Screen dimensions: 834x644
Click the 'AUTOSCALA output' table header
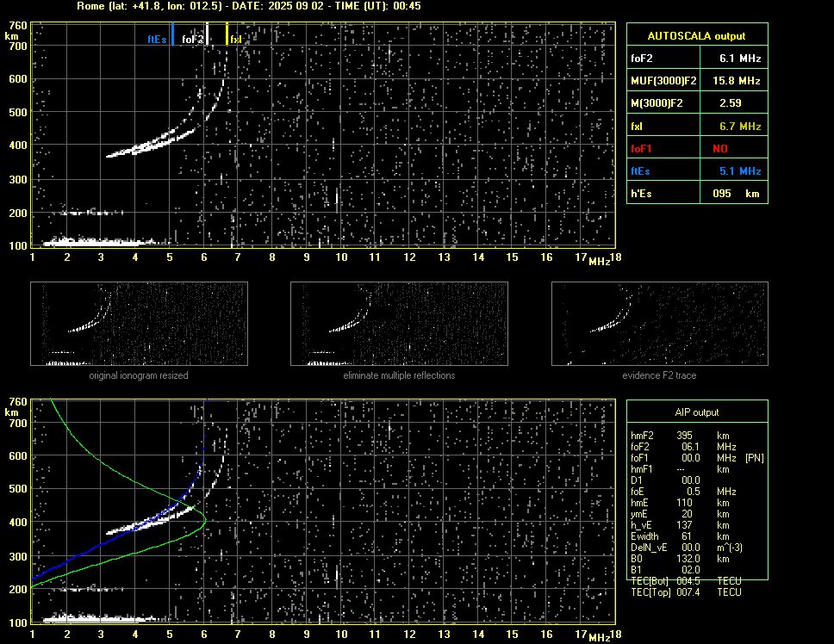[697, 35]
